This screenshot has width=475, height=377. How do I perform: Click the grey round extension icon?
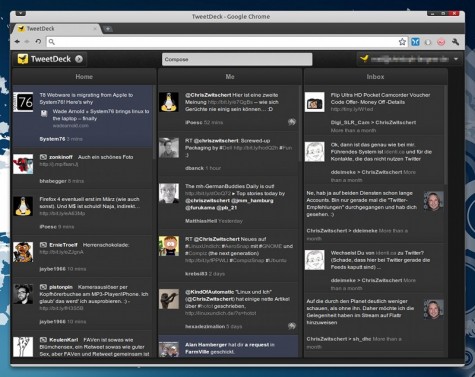coord(428,42)
